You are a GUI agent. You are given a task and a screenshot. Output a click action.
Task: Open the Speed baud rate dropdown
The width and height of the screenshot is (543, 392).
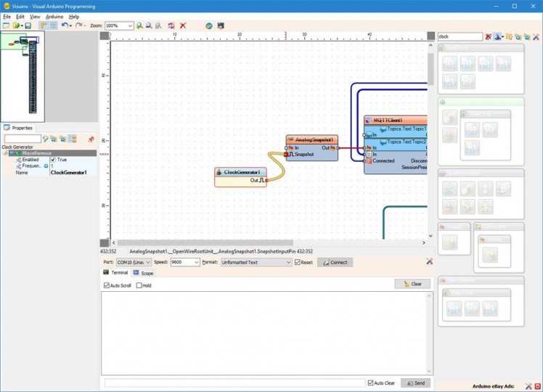click(x=195, y=262)
